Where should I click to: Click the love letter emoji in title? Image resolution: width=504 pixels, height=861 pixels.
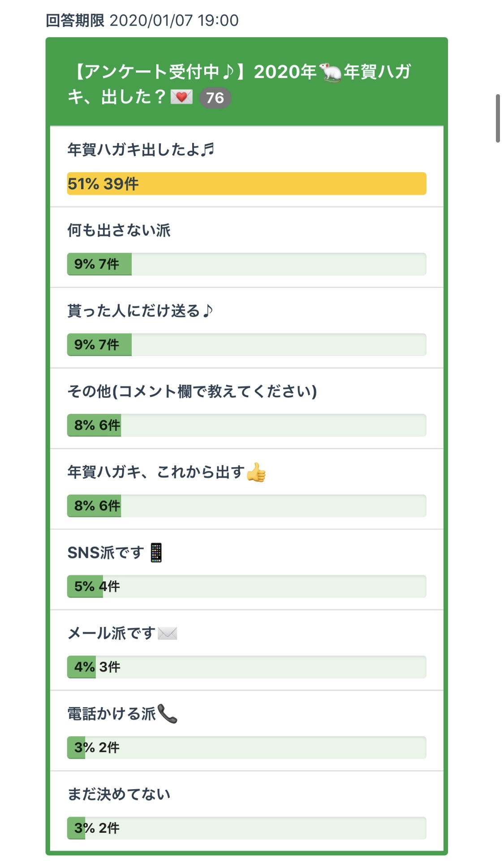(181, 97)
